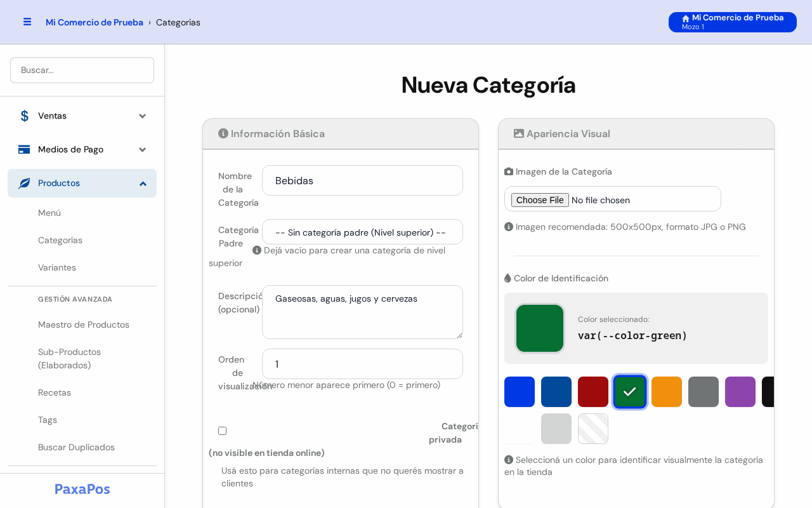Open Sub-Productos (Elaborados)
Image resolution: width=812 pixels, height=508 pixels.
70,358
